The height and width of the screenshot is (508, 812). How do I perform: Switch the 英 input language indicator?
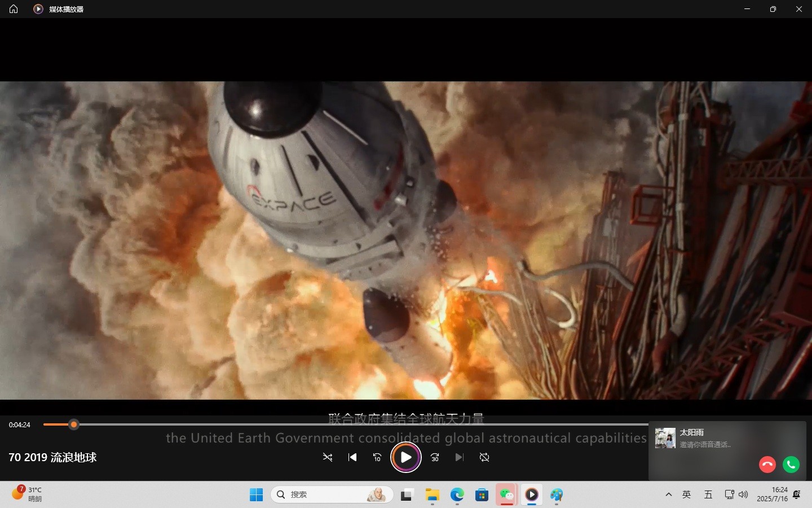[x=686, y=494]
